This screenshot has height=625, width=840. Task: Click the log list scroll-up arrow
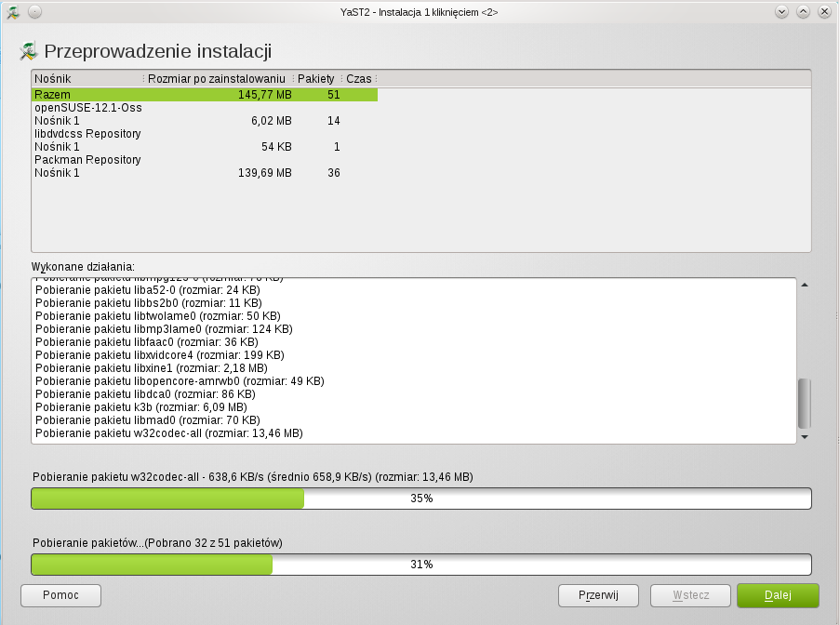(x=805, y=285)
